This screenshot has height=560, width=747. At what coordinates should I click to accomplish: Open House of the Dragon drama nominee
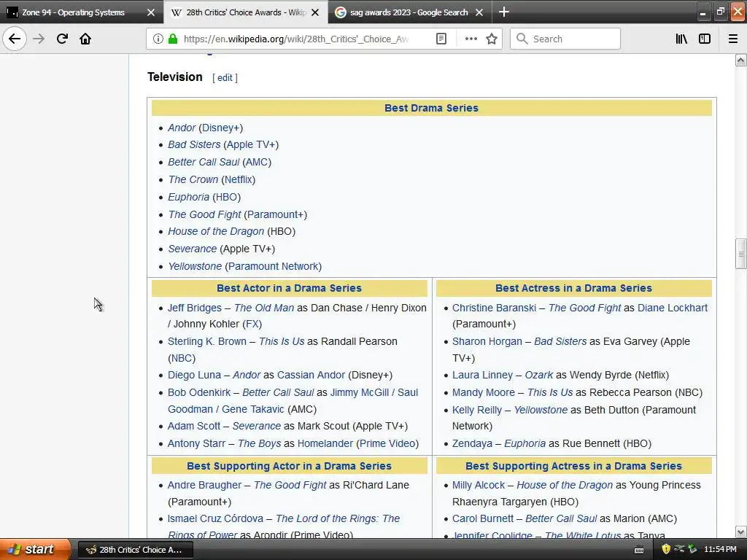pos(216,231)
